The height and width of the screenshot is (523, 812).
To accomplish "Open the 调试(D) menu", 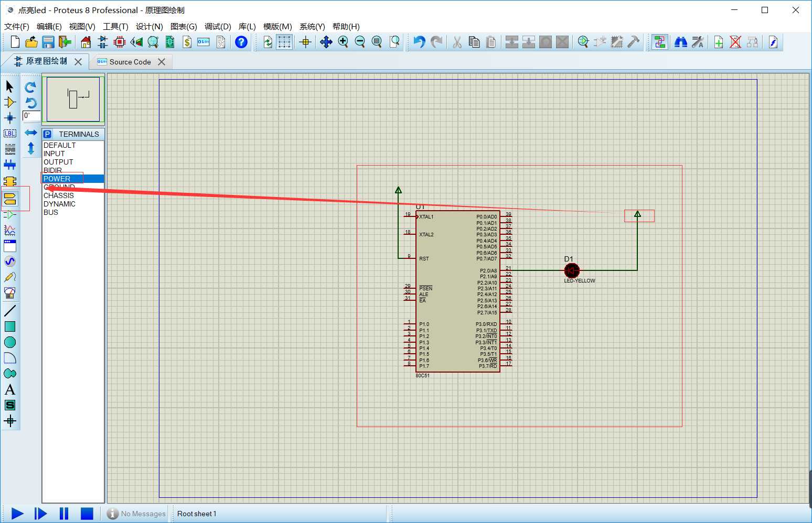I will pyautogui.click(x=218, y=27).
